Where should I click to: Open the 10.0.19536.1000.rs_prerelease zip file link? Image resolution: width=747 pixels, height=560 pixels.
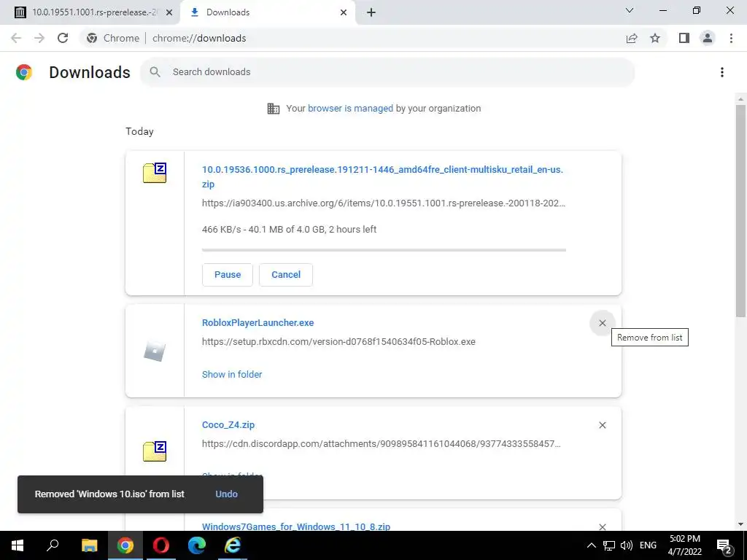click(x=382, y=176)
